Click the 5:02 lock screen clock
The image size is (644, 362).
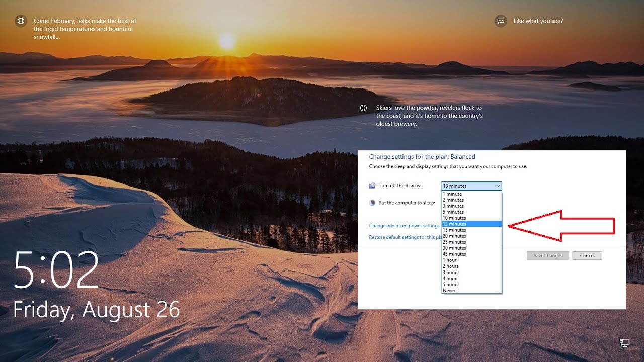pos(56,270)
